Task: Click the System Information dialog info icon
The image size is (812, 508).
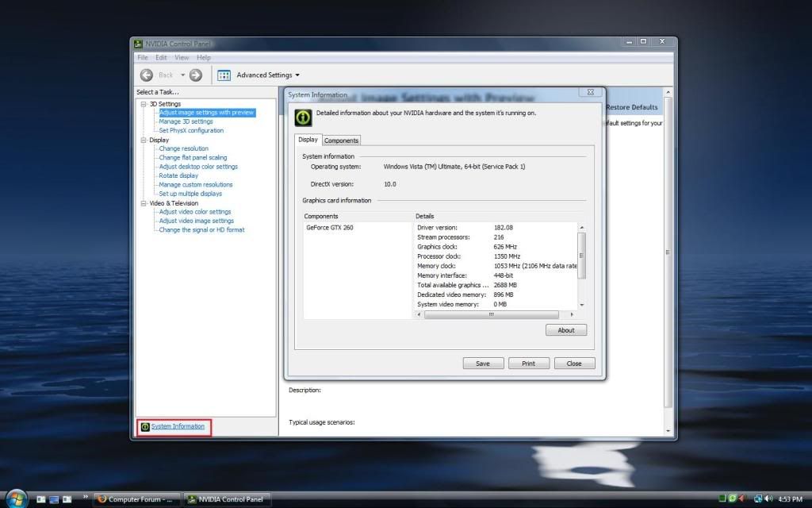Action: pos(303,117)
